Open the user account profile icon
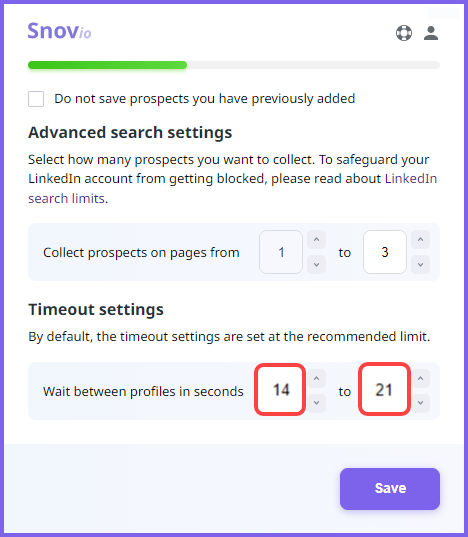The width and height of the screenshot is (468, 537). point(431,33)
